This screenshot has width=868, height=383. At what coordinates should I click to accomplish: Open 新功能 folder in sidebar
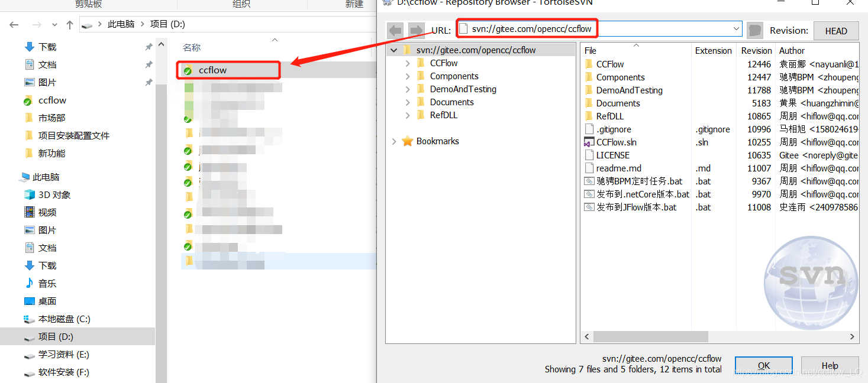click(51, 153)
